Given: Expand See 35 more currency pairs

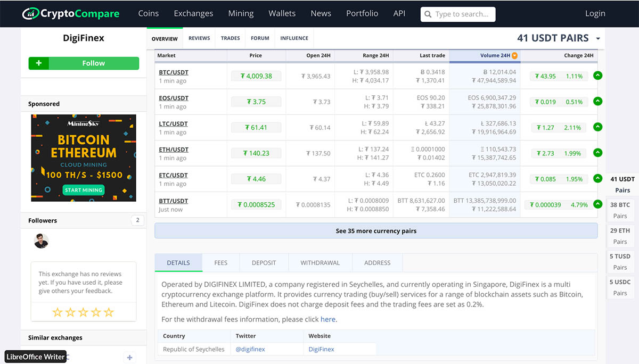Looking at the screenshot, I should [376, 231].
